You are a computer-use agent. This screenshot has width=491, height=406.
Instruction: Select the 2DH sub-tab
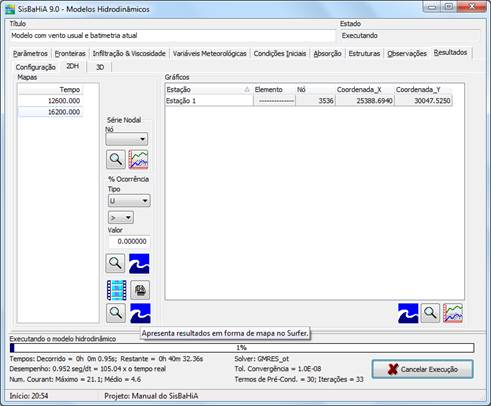pyautogui.click(x=73, y=66)
